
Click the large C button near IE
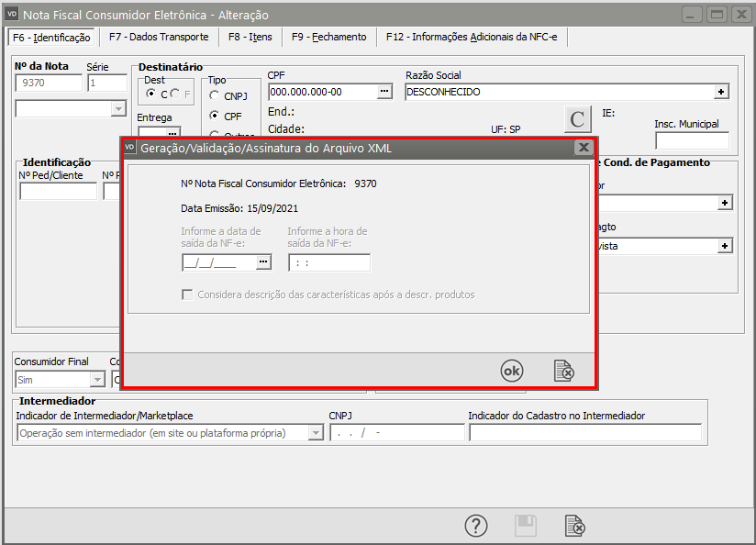pyautogui.click(x=578, y=120)
